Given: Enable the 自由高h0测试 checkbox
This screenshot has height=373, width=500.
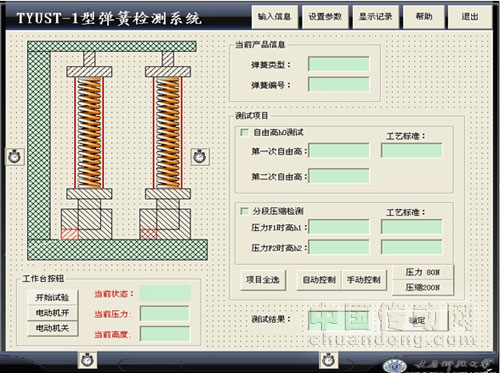Looking at the screenshot, I should (x=245, y=132).
